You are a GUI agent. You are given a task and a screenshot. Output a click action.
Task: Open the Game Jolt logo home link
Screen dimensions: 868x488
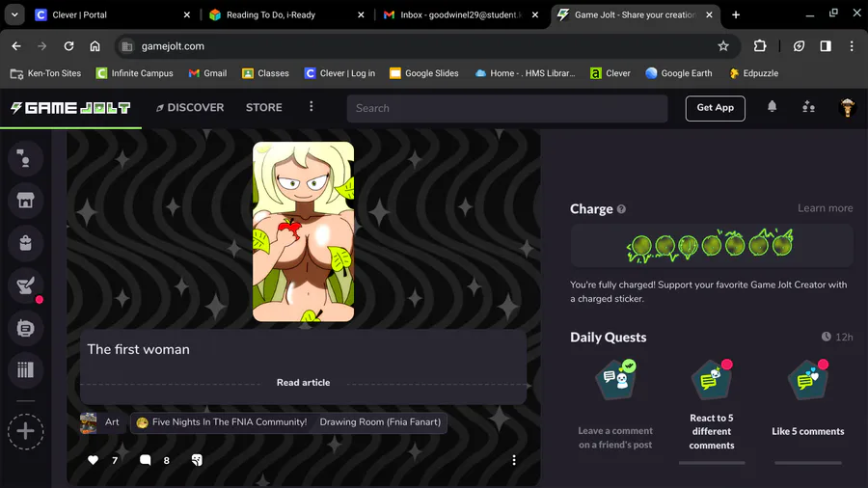click(x=70, y=108)
